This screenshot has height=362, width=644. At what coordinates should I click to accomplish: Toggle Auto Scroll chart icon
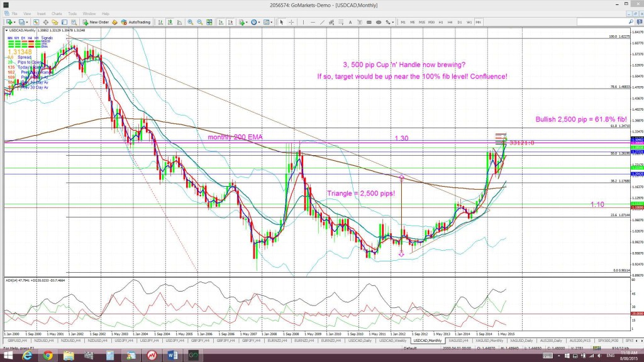pos(221,22)
